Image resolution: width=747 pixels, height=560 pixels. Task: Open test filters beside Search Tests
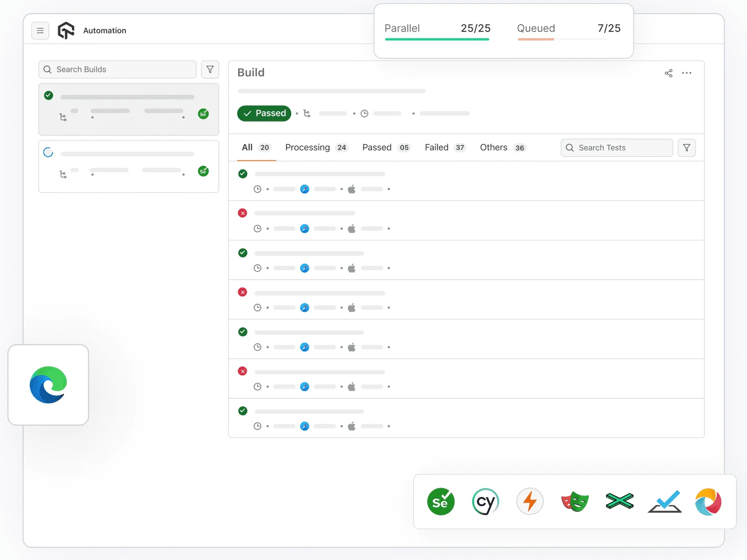click(687, 147)
